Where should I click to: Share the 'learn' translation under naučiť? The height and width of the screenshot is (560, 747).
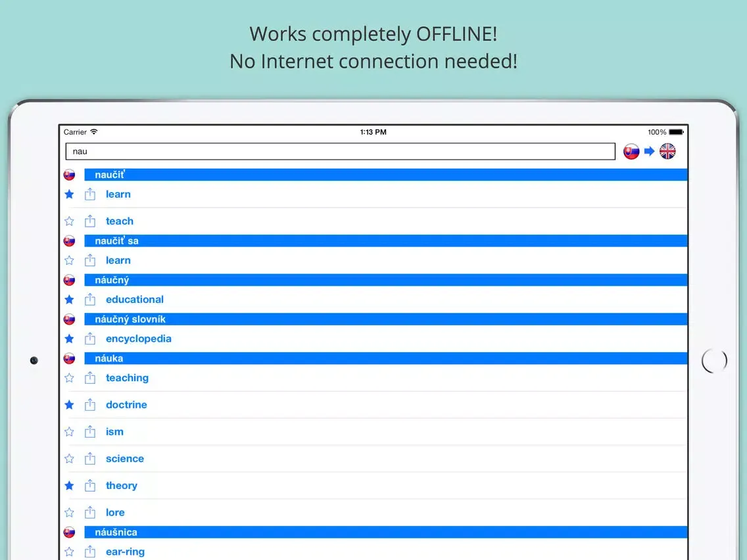coord(90,195)
